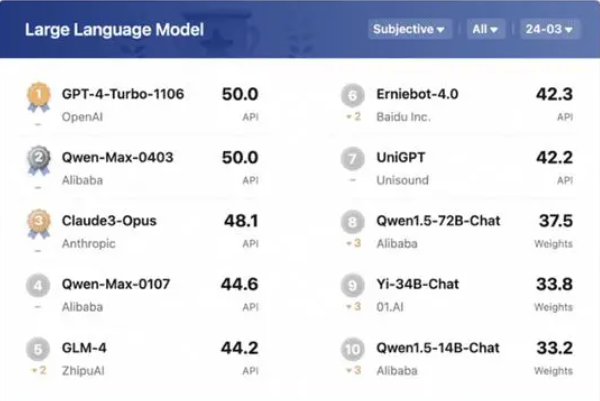
Task: Click the GLM-4 model name
Action: coord(84,348)
